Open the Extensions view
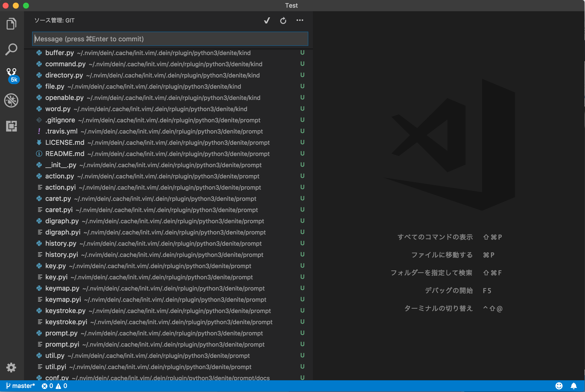585x392 pixels. 11,126
